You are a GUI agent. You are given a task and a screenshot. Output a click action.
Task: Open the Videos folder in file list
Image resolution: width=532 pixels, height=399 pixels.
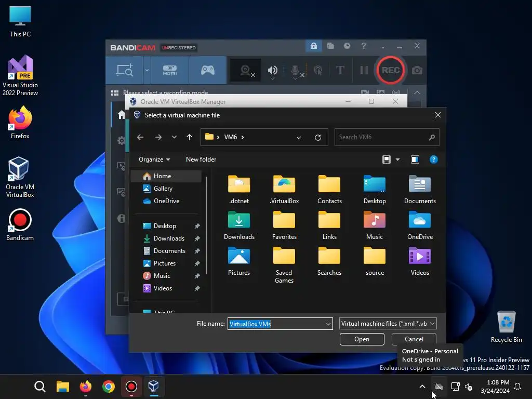click(x=420, y=261)
